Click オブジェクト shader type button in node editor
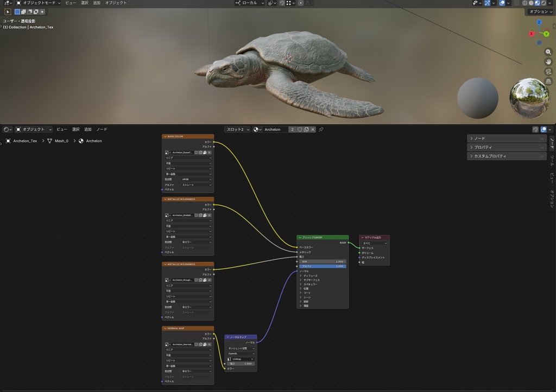Viewport: 556px width, 392px height. (34, 129)
